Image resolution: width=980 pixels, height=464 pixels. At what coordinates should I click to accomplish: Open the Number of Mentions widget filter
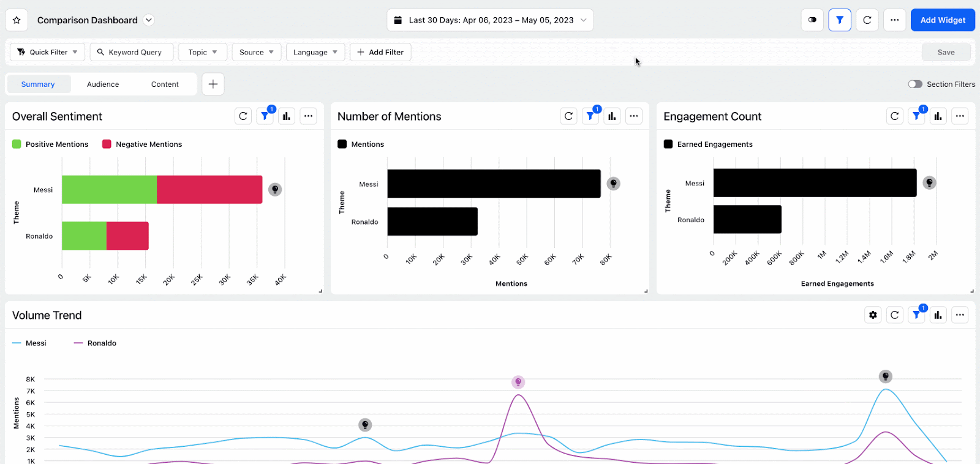pyautogui.click(x=590, y=116)
